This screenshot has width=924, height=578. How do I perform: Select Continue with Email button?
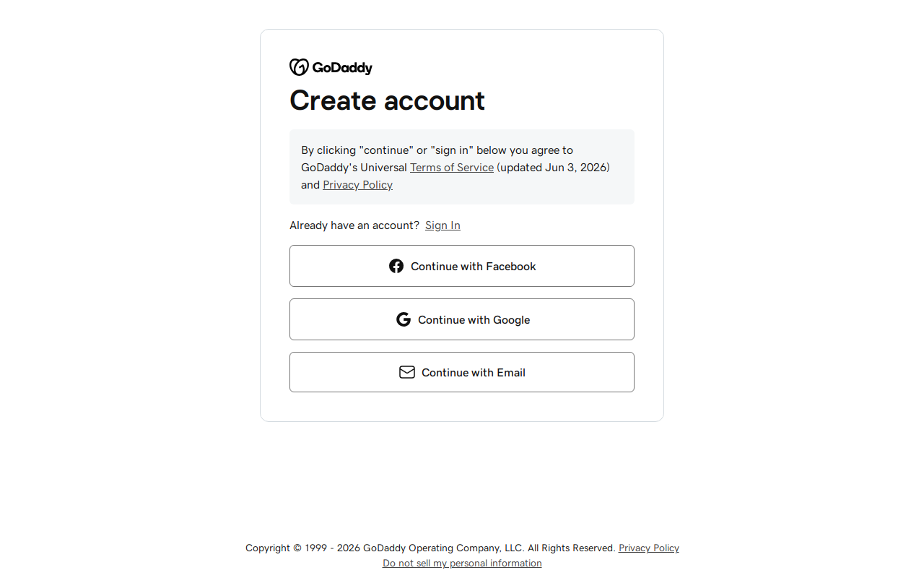pos(462,372)
